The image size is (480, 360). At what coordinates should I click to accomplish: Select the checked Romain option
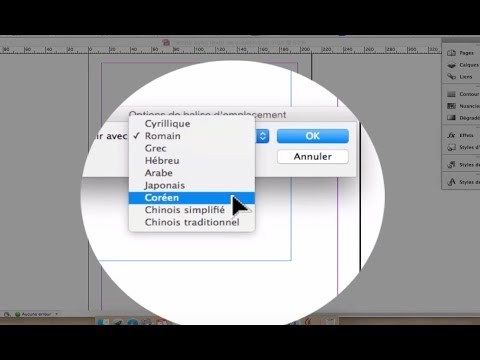(192, 136)
